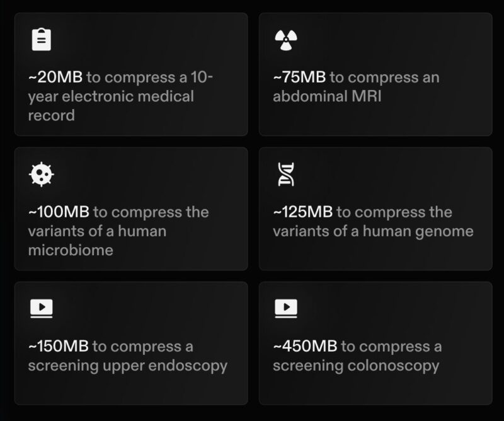Click the ~150MB endoscopy figure
The width and height of the screenshot is (504, 421).
click(x=59, y=347)
